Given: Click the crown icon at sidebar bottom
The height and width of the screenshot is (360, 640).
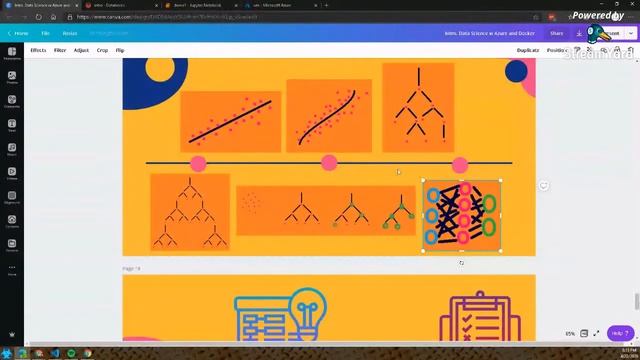Looking at the screenshot, I should tap(12, 334).
